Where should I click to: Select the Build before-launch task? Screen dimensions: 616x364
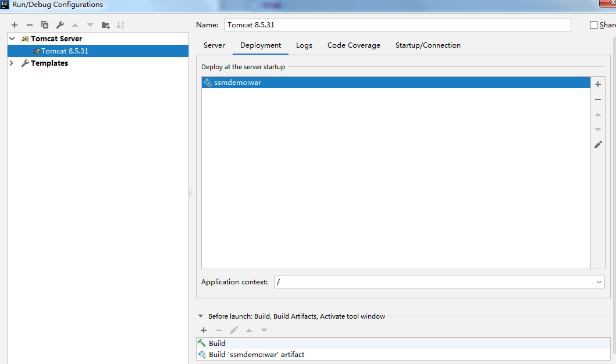[x=403, y=343]
